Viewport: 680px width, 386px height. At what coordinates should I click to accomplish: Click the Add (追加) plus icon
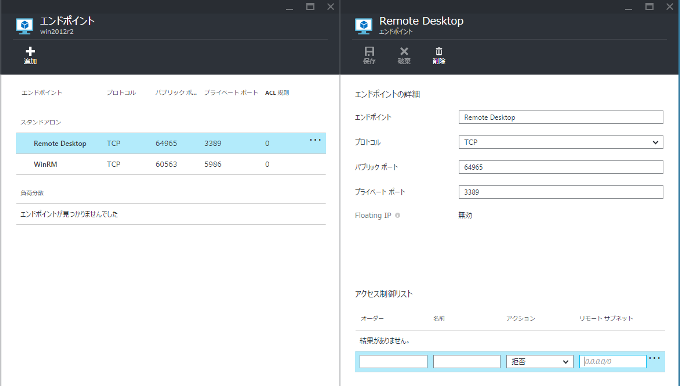pyautogui.click(x=30, y=52)
